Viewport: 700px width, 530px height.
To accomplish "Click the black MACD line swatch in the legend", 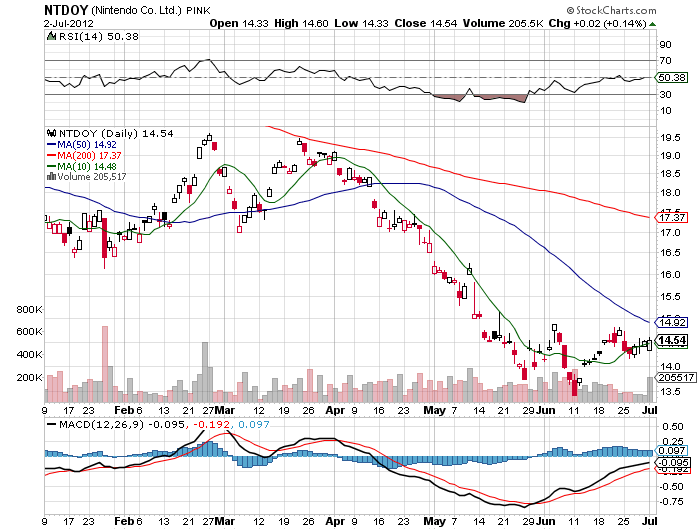I will click(51, 424).
